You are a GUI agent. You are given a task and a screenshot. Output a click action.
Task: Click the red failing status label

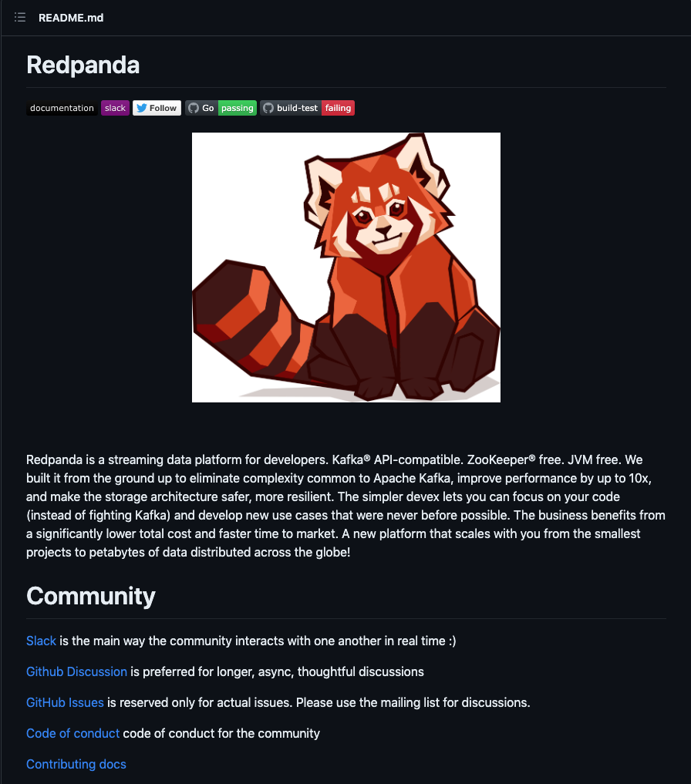point(339,108)
